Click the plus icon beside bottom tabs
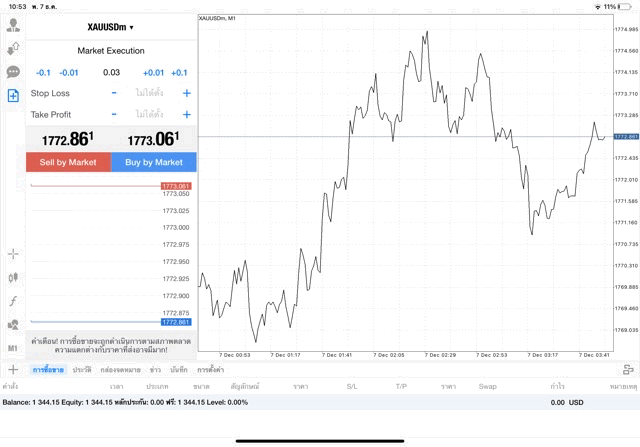This screenshot has height=447, width=640. click(12, 370)
